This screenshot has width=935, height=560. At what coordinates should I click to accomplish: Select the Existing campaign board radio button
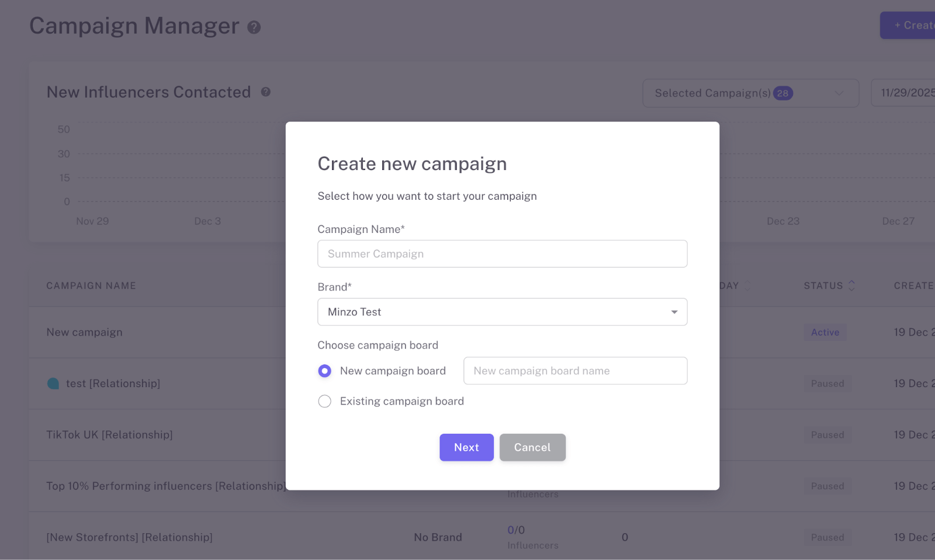[x=324, y=401]
